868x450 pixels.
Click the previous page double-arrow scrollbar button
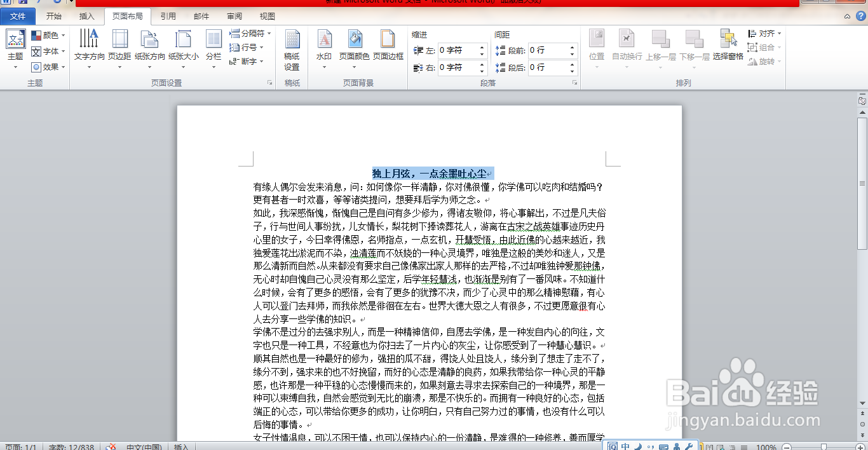862,414
